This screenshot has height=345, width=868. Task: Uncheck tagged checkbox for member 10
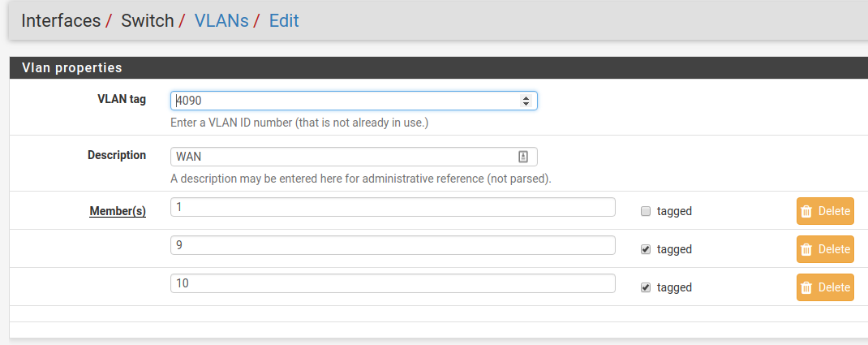click(646, 287)
